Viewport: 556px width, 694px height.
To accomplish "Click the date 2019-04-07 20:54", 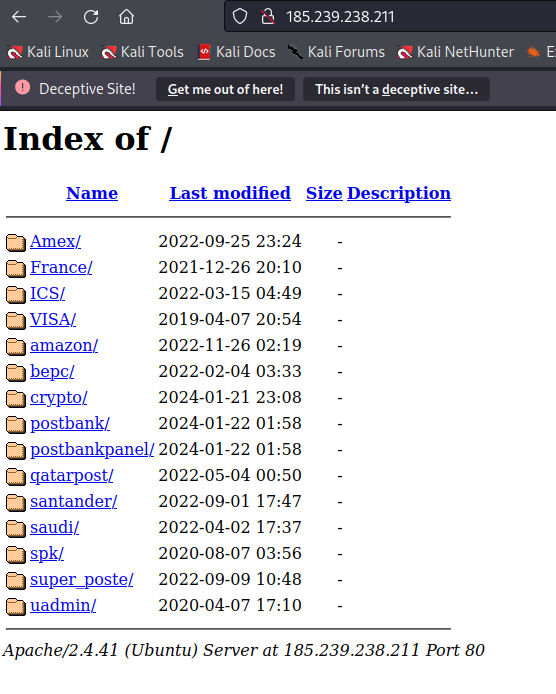I will [x=230, y=319].
